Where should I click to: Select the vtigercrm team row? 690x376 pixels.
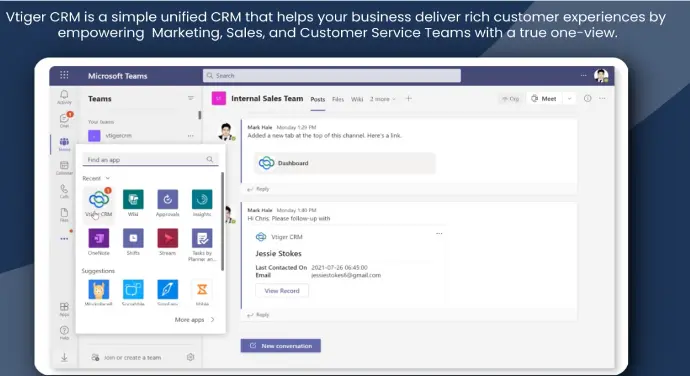pos(141,136)
